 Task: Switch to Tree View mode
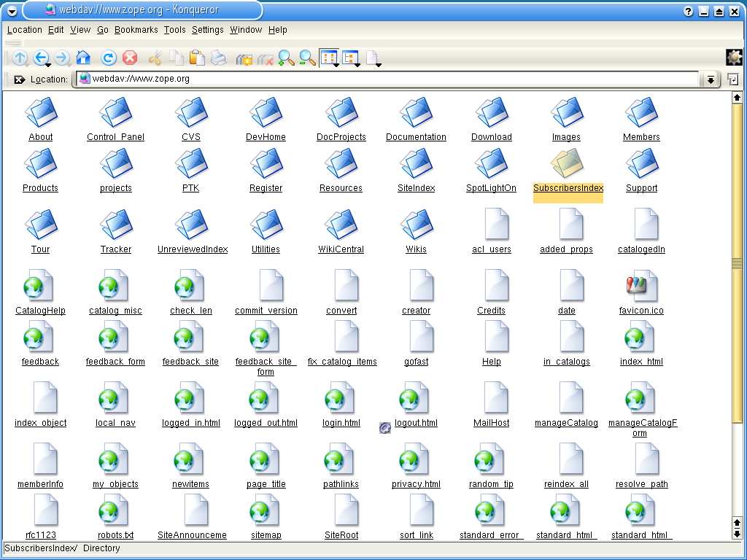pos(351,58)
